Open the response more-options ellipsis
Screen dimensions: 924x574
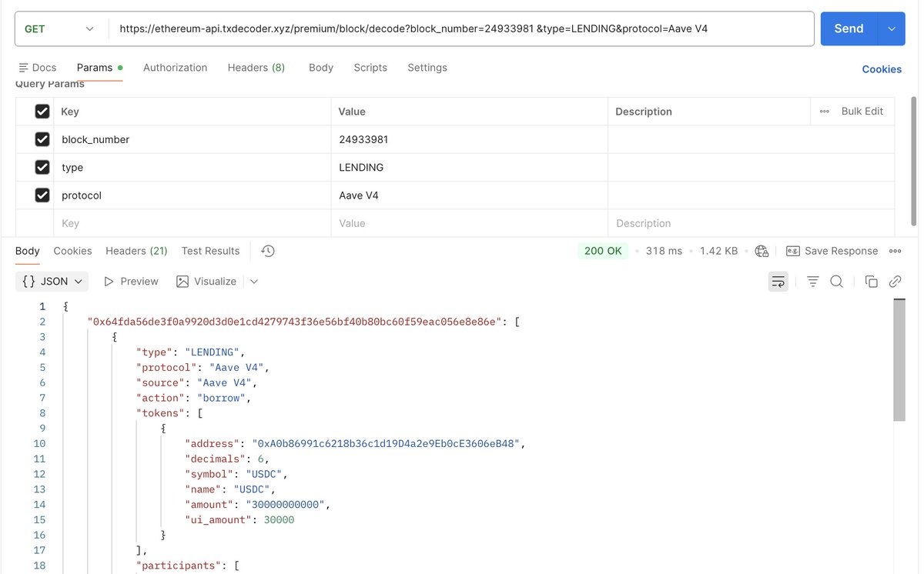click(x=896, y=251)
